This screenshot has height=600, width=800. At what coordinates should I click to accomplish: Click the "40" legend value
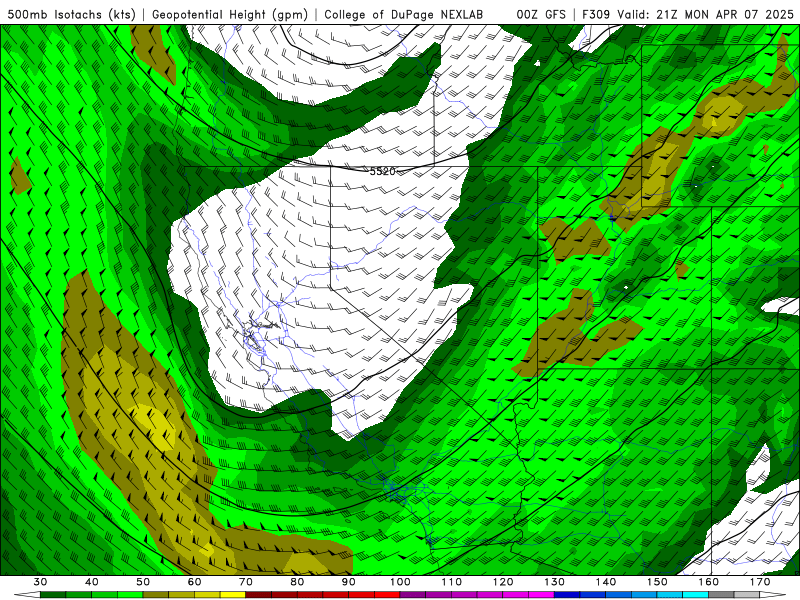(92, 582)
